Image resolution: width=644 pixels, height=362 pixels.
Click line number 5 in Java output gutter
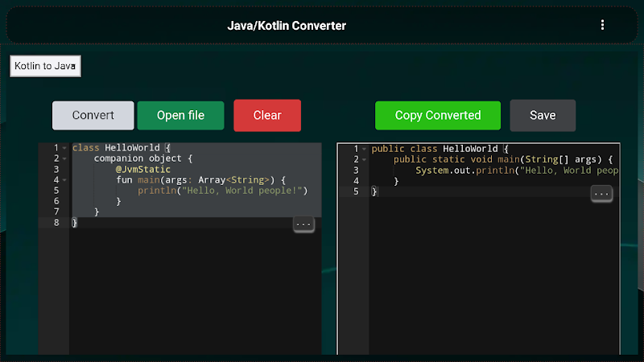point(356,191)
